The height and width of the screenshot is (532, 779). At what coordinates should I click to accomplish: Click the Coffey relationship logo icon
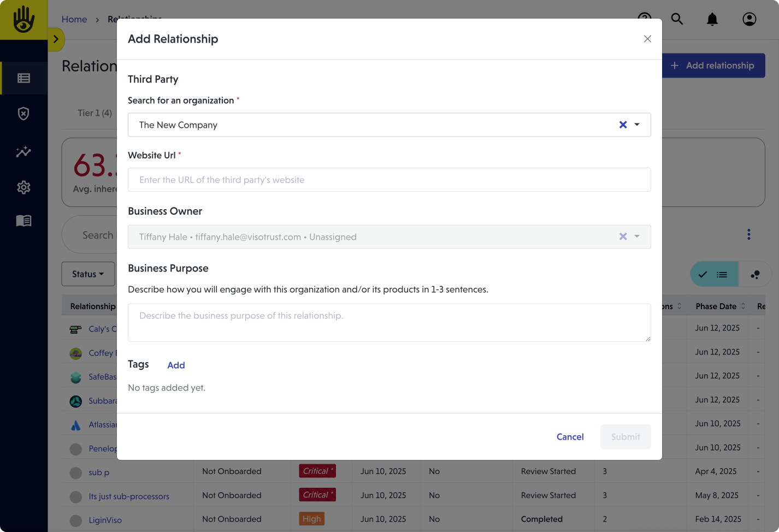[x=76, y=353]
